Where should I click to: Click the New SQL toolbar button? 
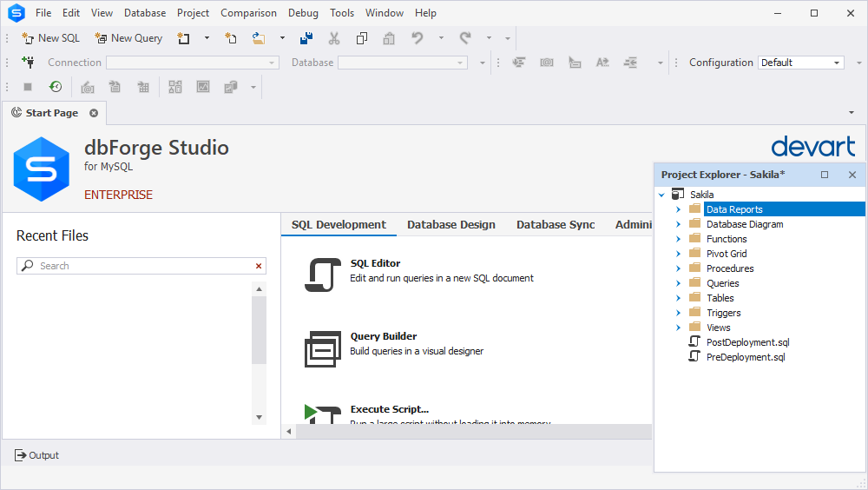[51, 38]
